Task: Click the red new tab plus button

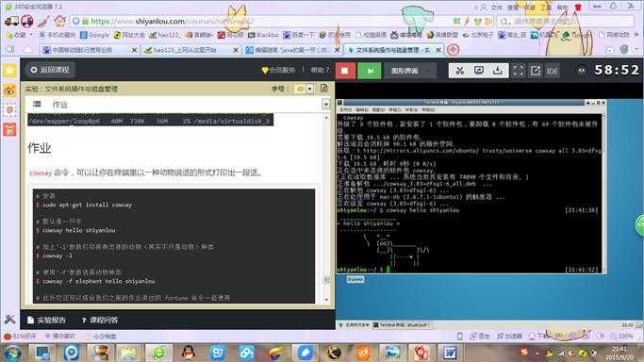Action: pos(453,50)
